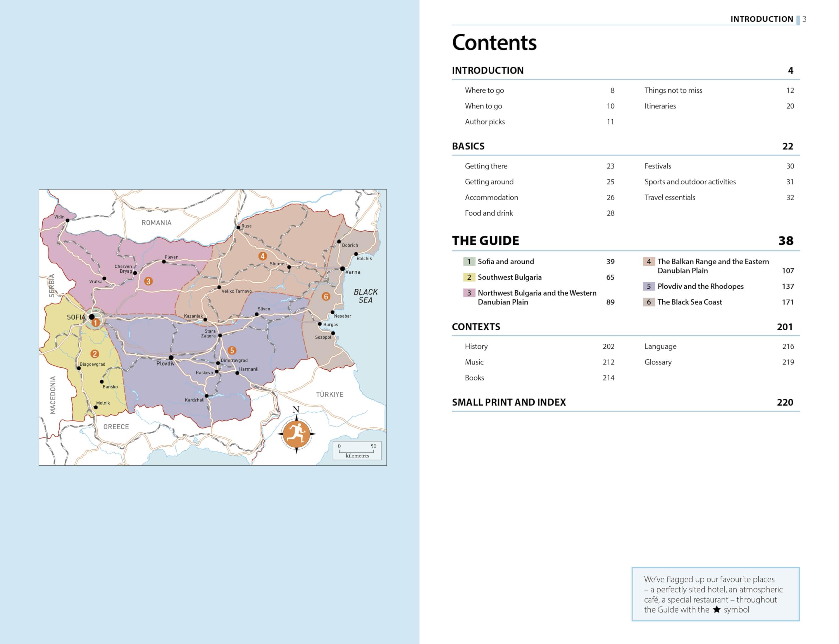Go to 'When to go' entry
This screenshot has height=644, width=839.
click(x=483, y=106)
